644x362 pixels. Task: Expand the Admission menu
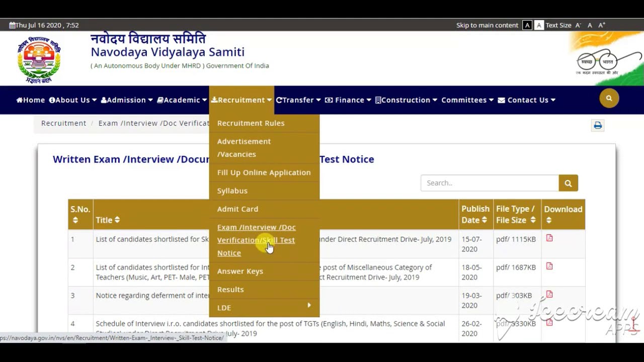127,100
